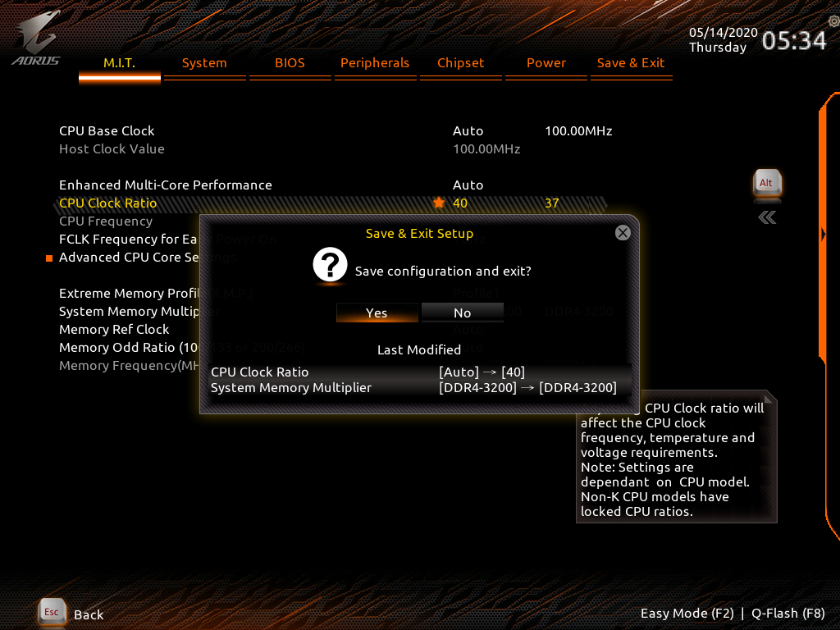Open the Power tab

(546, 63)
